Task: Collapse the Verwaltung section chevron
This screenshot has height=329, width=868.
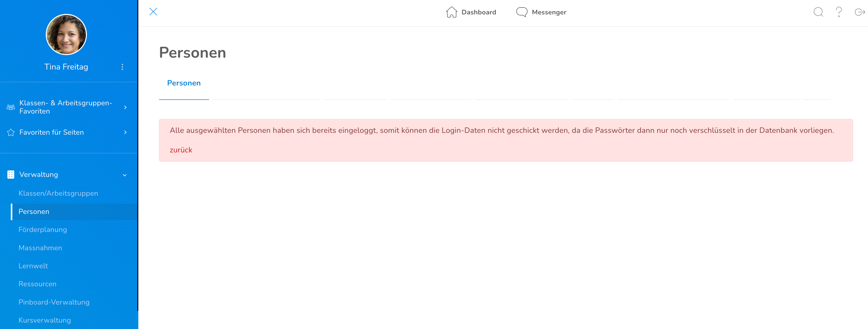Action: [125, 175]
